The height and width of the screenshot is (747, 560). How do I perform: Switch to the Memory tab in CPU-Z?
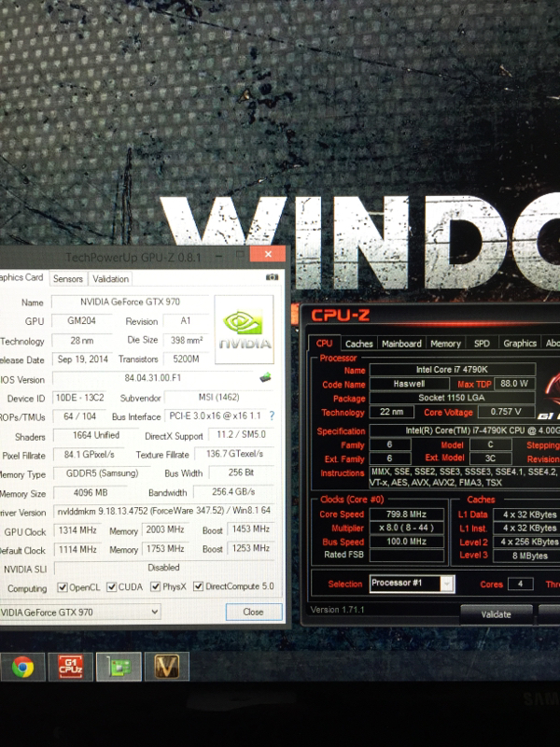pyautogui.click(x=445, y=344)
